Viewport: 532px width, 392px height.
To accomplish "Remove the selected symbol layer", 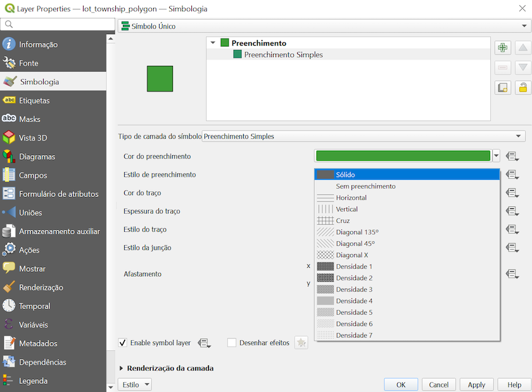I will [503, 67].
